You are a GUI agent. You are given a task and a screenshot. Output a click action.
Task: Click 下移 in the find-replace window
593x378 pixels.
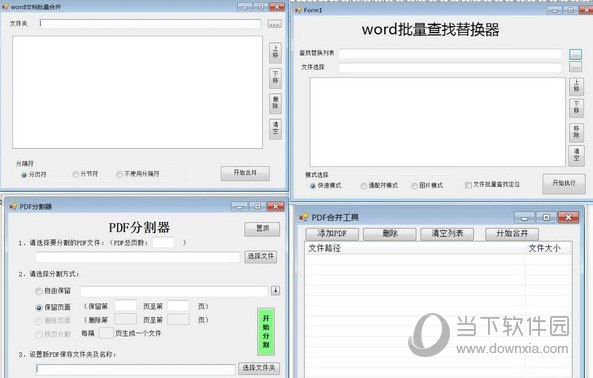pyautogui.click(x=576, y=108)
